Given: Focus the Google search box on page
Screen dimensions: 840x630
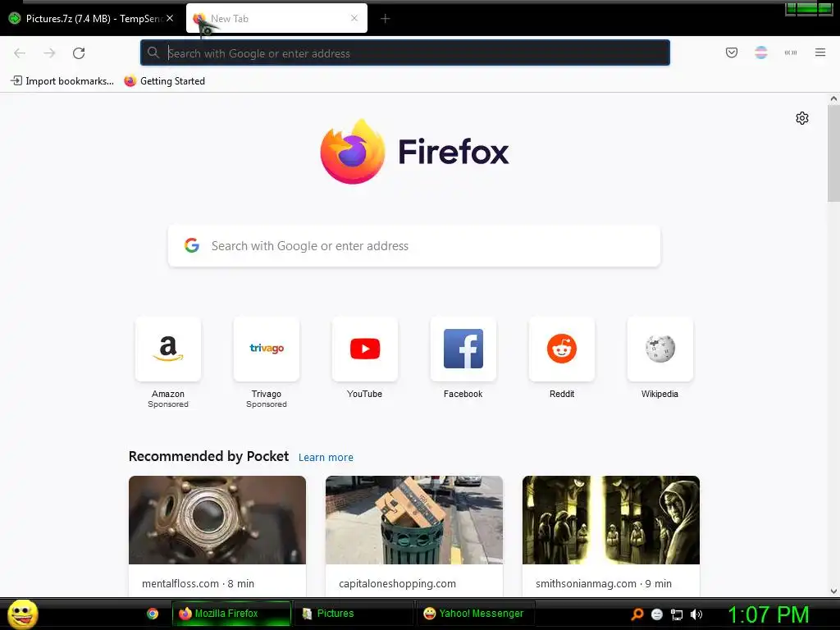Looking at the screenshot, I should pos(414,246).
